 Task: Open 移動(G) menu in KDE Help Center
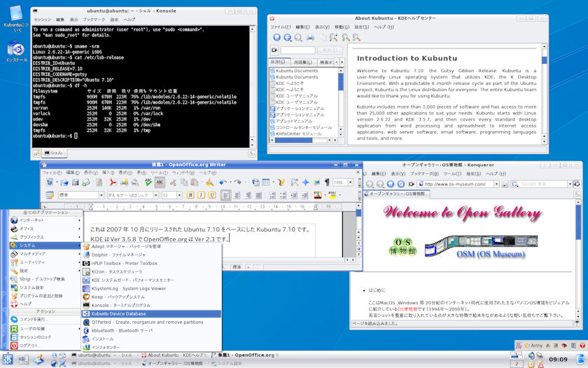pyautogui.click(x=342, y=27)
